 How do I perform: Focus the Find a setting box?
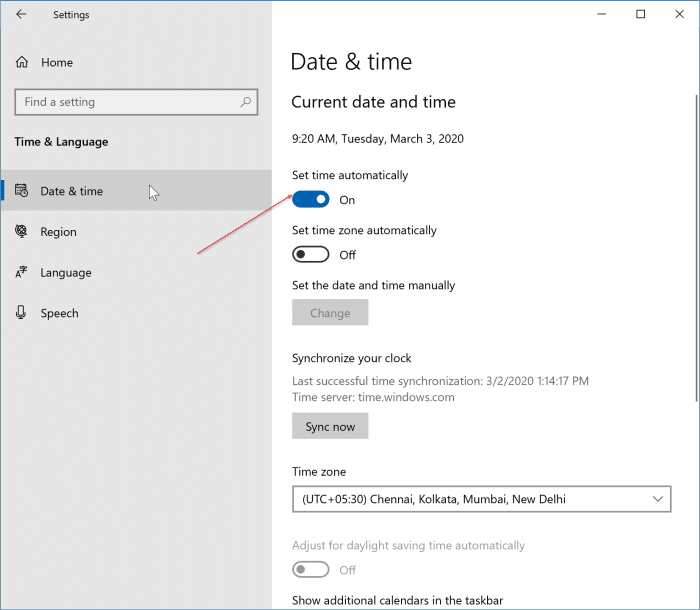[x=136, y=102]
